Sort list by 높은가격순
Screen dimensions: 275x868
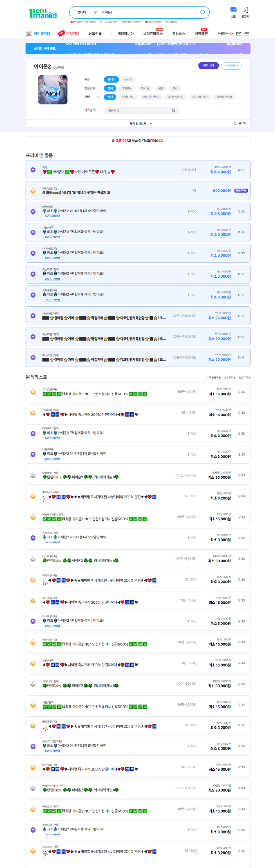(x=244, y=378)
